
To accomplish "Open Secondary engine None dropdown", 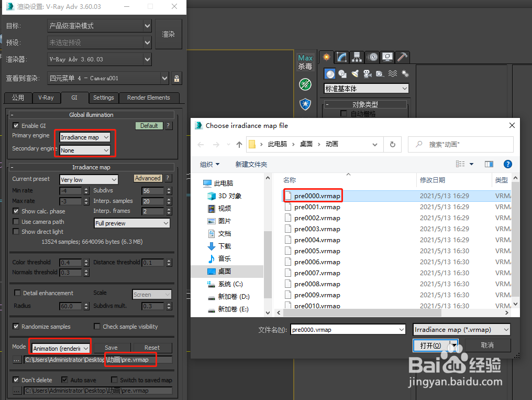I will (85, 150).
